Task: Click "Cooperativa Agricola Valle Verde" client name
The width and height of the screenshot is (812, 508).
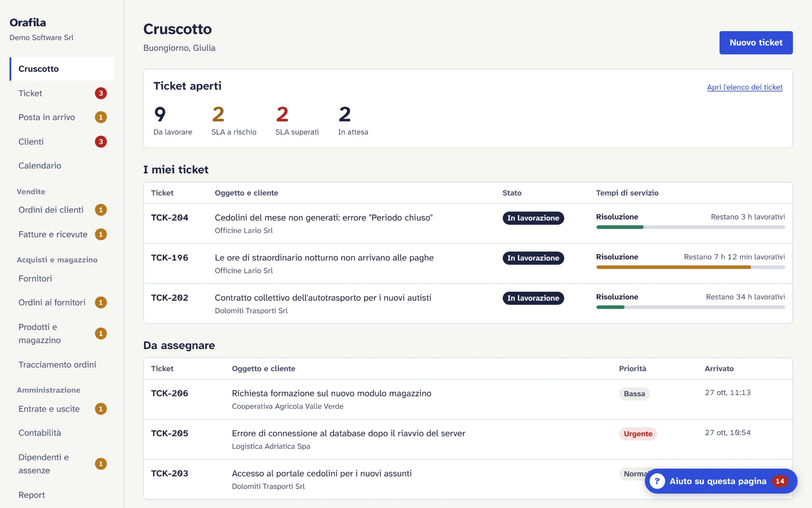Action: pyautogui.click(x=287, y=406)
